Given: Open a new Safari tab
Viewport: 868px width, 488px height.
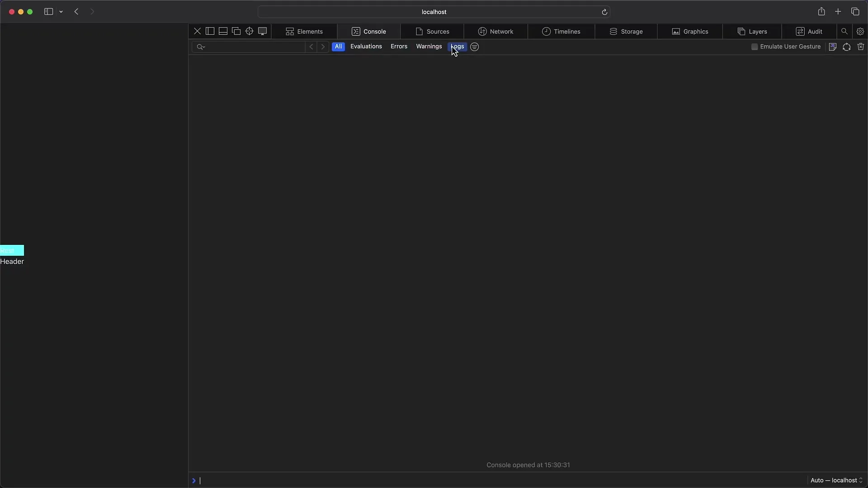Looking at the screenshot, I should tap(838, 12).
